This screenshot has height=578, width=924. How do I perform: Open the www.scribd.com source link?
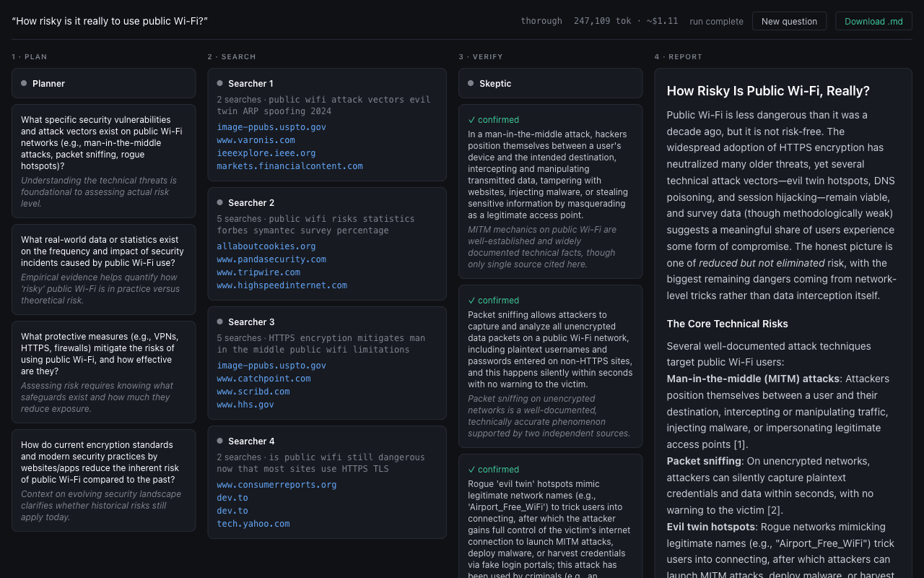pos(253,392)
